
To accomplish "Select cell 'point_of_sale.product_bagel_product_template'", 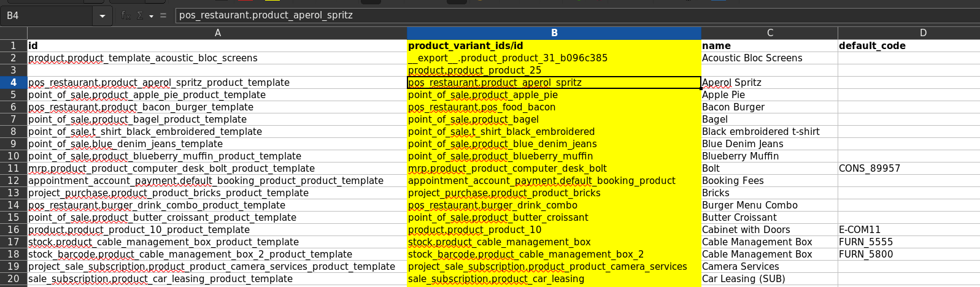I will tap(217, 119).
